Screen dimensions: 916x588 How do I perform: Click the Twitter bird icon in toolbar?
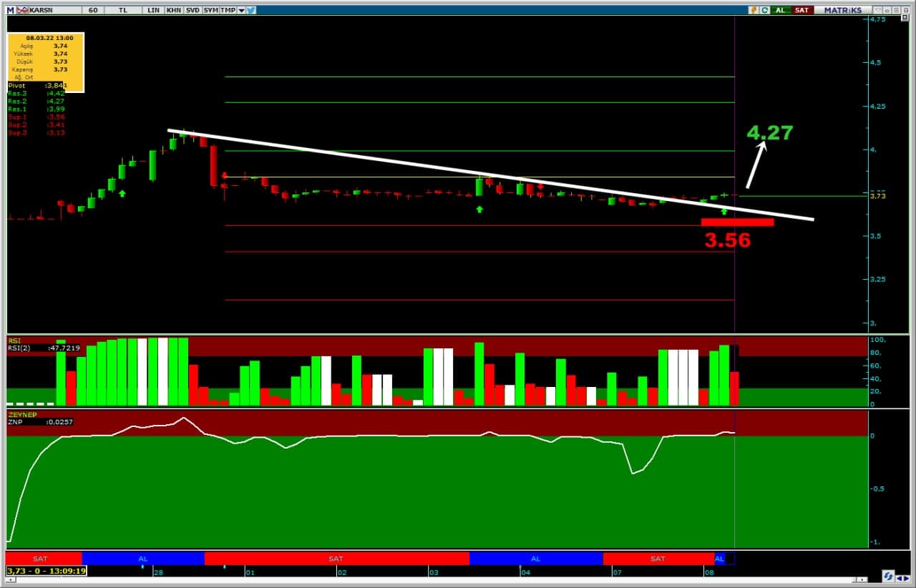pos(251,10)
